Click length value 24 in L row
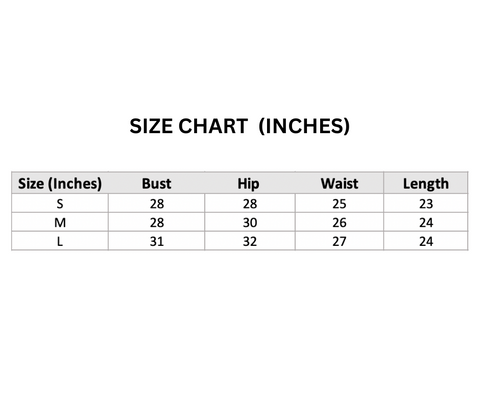 coord(426,241)
